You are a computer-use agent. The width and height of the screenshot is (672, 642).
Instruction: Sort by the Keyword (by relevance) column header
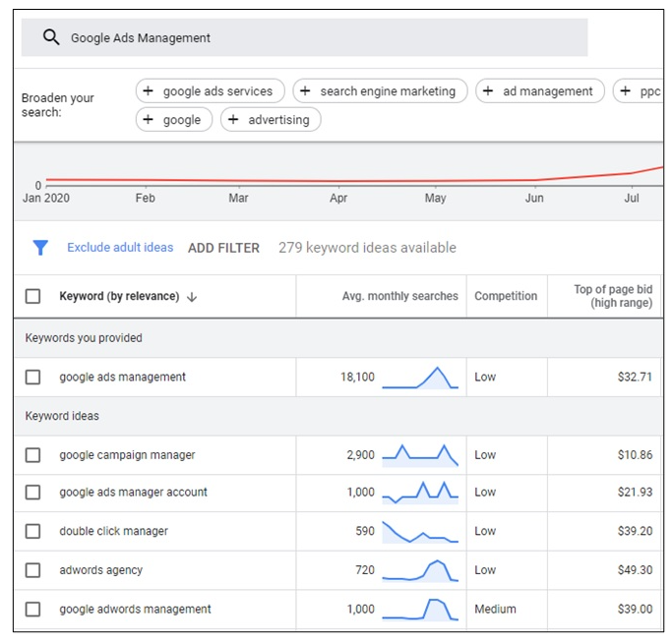click(119, 296)
